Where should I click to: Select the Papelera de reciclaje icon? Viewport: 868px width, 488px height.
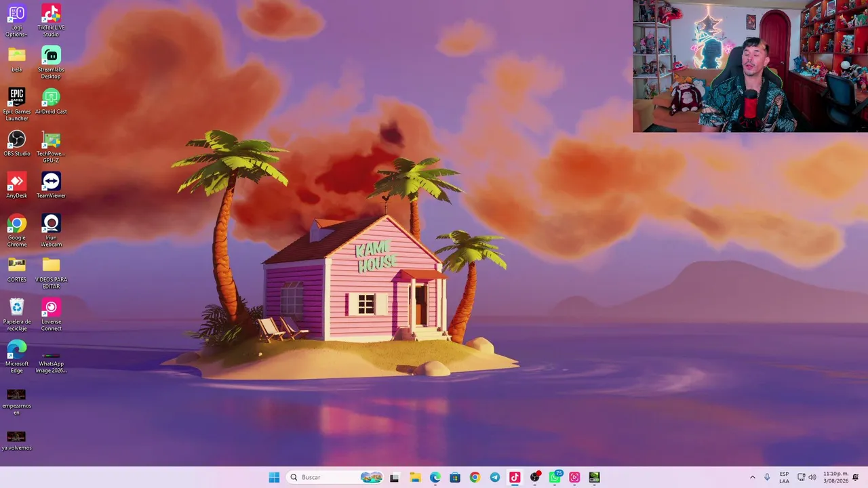click(16, 314)
